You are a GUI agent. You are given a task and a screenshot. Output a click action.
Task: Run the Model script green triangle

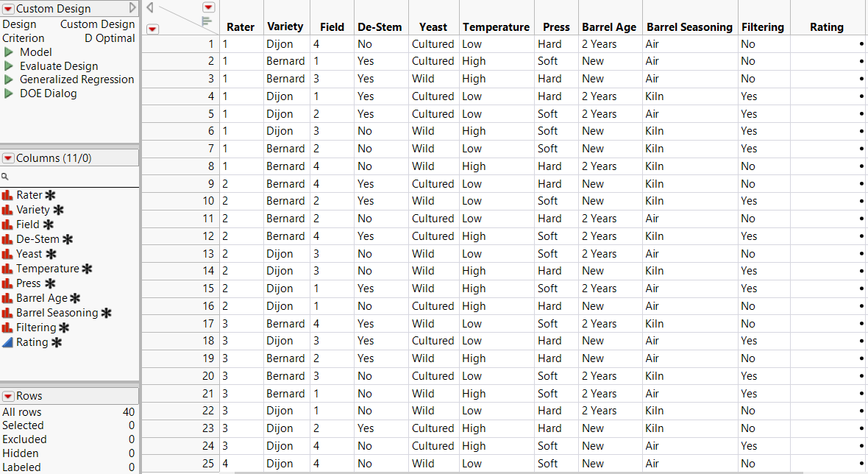click(9, 52)
